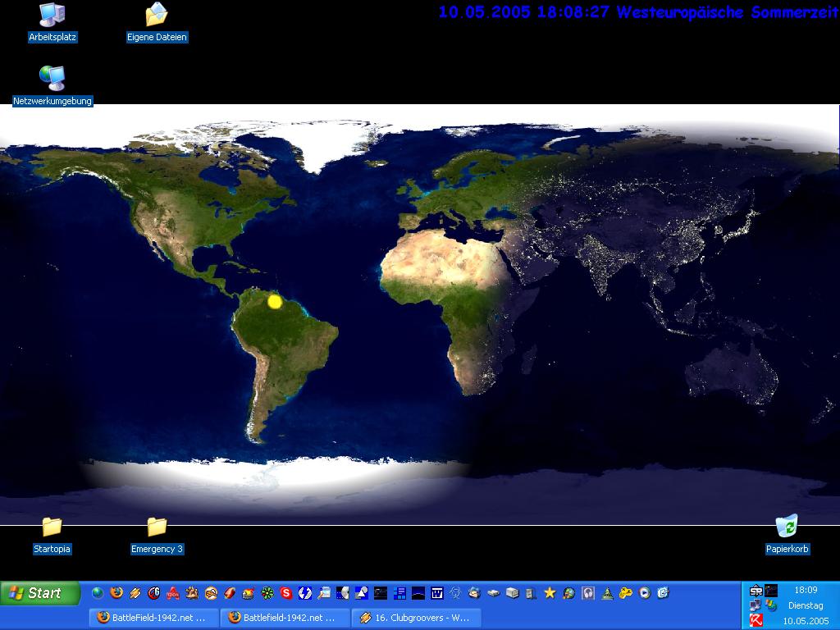Click the yellow star quick launch icon
The image size is (840, 630).
(550, 592)
